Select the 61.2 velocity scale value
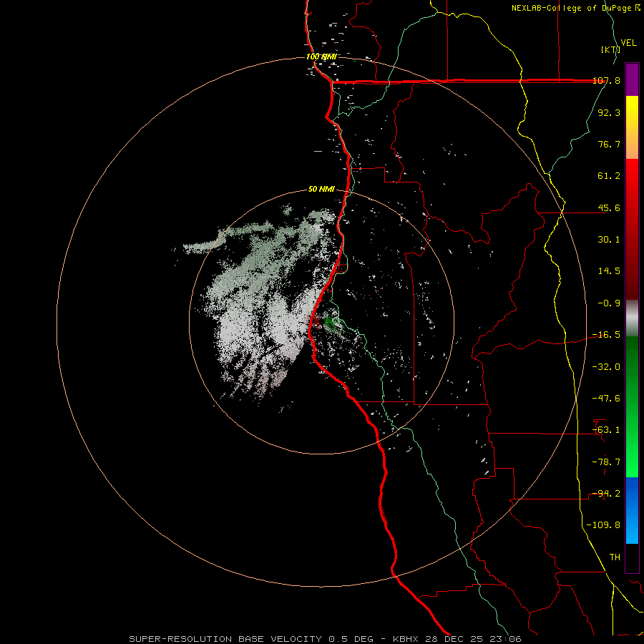Screen dimensions: 644x644 tap(609, 176)
